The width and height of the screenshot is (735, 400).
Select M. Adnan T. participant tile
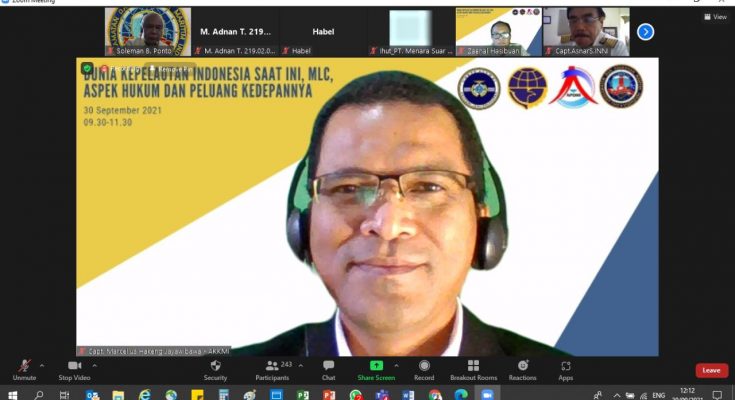click(235, 31)
